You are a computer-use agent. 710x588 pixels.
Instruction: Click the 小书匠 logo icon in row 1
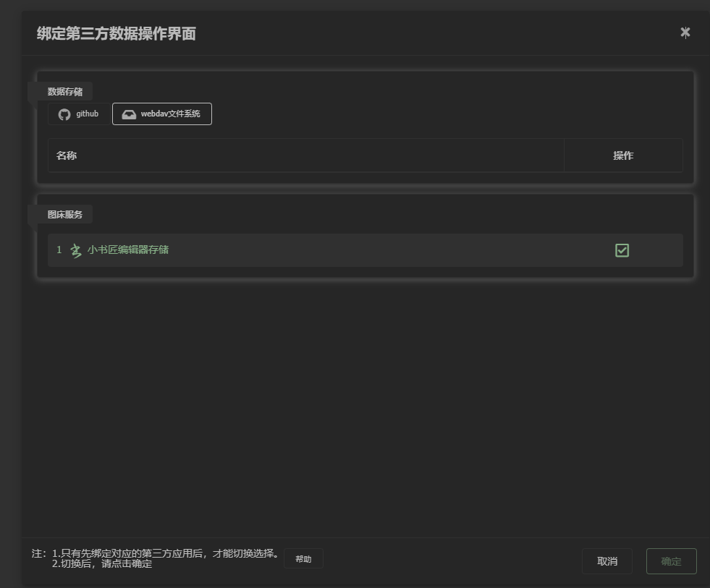point(75,250)
